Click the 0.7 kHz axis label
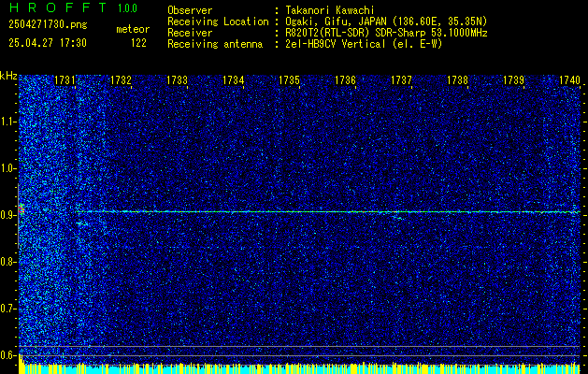The height and width of the screenshot is (374, 588). point(7,309)
